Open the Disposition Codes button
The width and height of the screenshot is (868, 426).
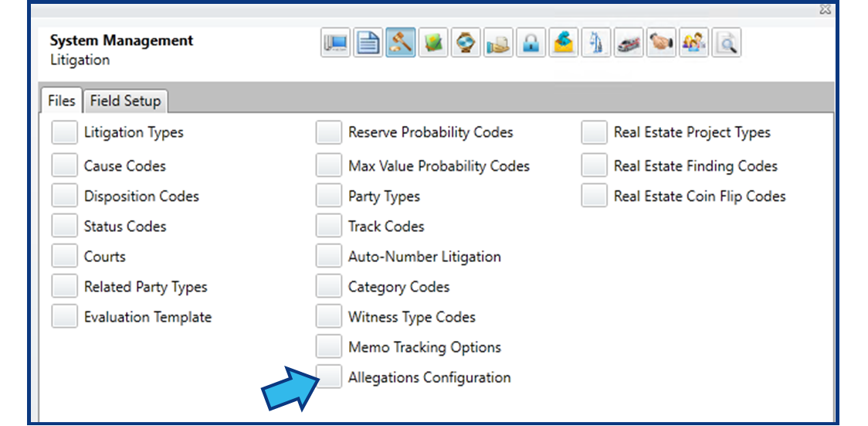64,196
